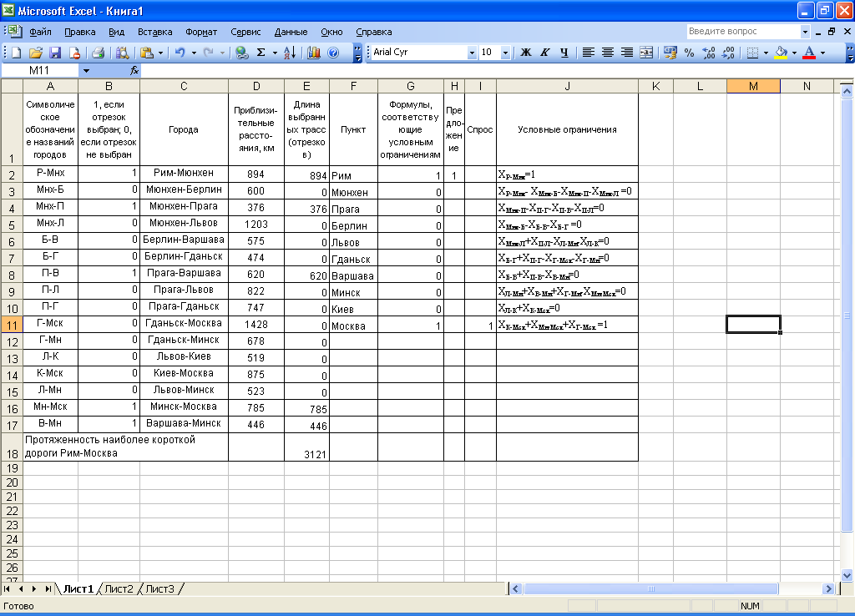This screenshot has width=855, height=616.
Task: Toggle Bold formatting (Ж)
Action: click(526, 52)
